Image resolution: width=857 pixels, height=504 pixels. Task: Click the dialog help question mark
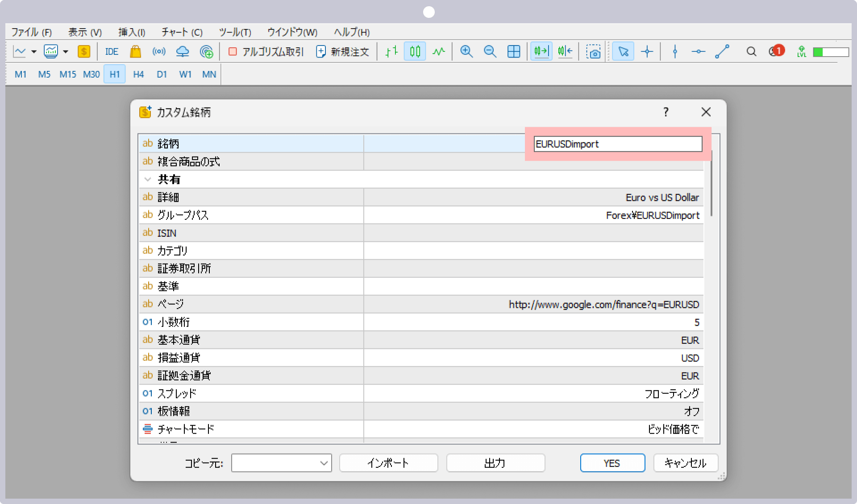coord(666,112)
